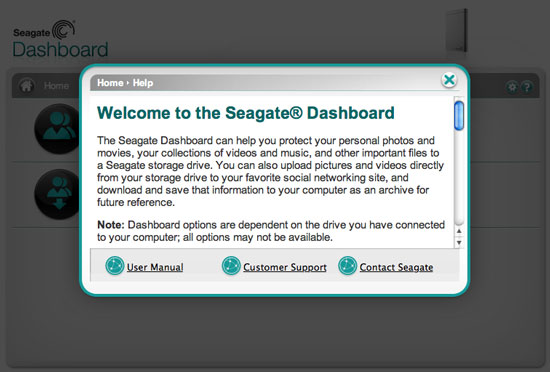
Task: Click the heading Welcome to the Seagate Dashboard
Action: tap(246, 113)
